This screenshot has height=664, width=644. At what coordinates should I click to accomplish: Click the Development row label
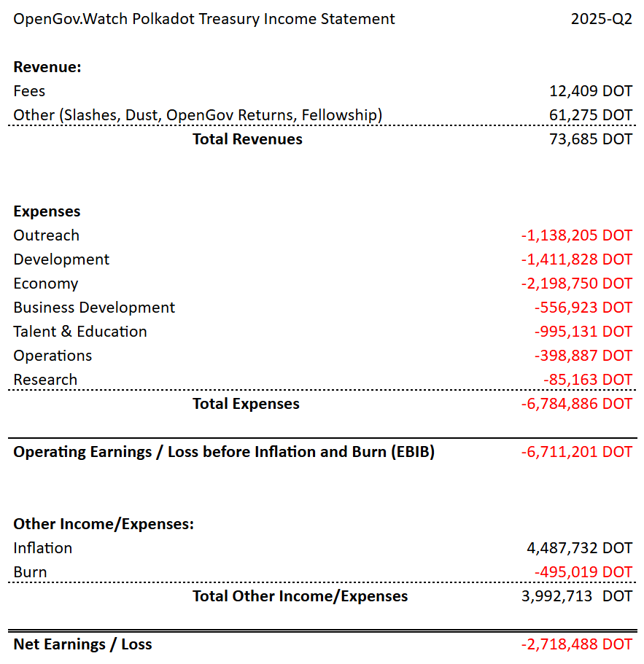(x=61, y=259)
